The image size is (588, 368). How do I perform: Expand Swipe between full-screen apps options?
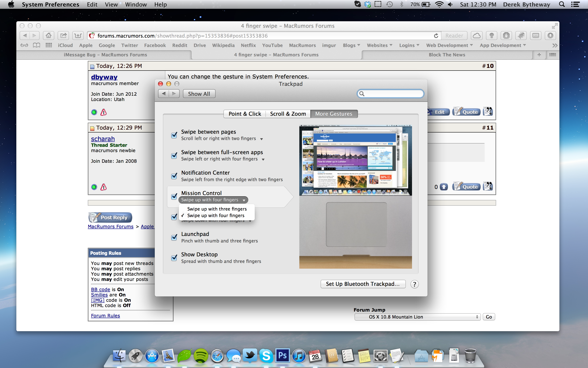tap(263, 159)
